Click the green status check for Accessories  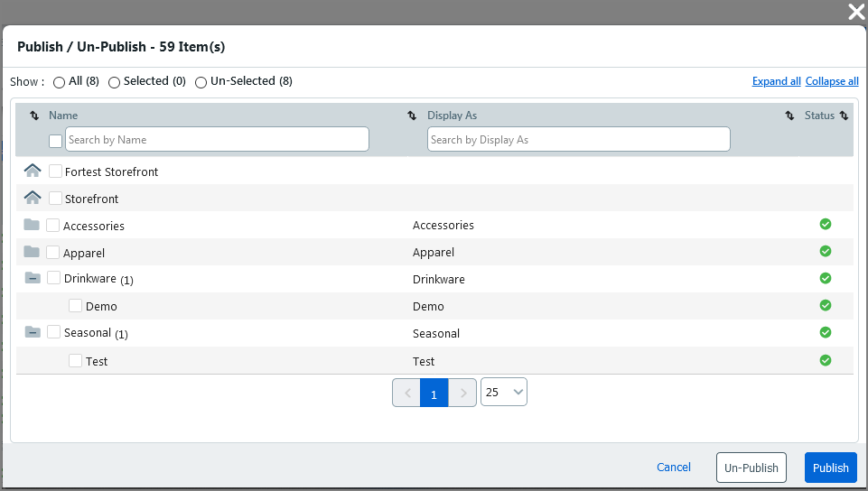[825, 225]
